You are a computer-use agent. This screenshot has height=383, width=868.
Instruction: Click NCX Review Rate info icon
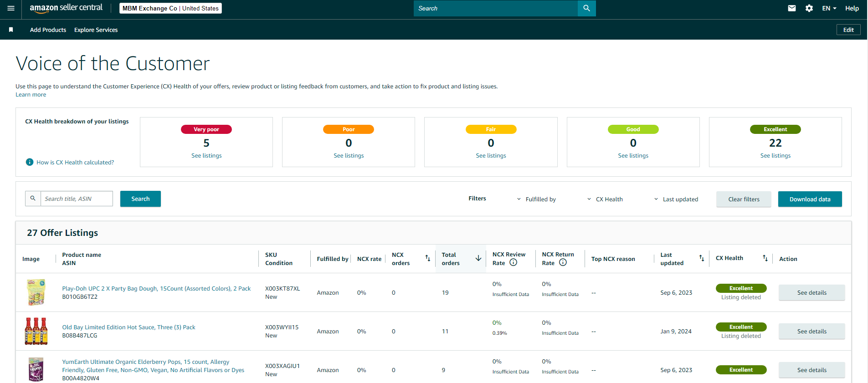point(513,262)
